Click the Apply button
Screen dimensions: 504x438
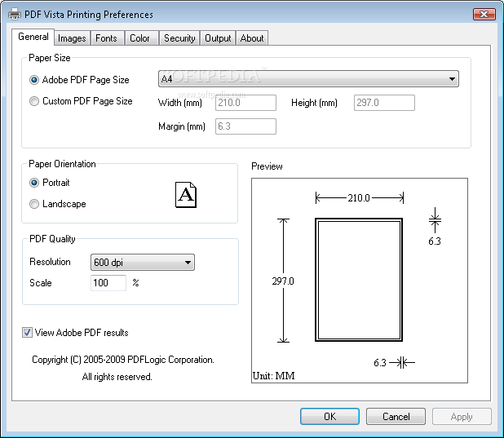click(462, 417)
